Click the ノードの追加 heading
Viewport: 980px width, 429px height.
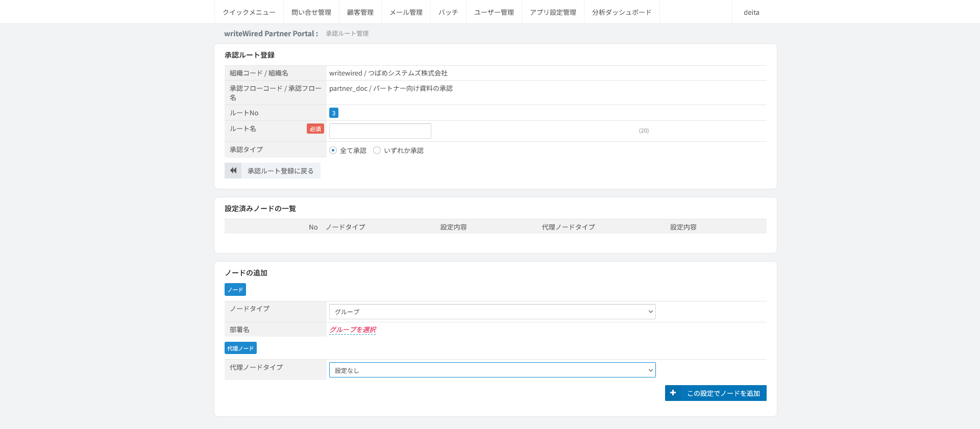(x=246, y=273)
